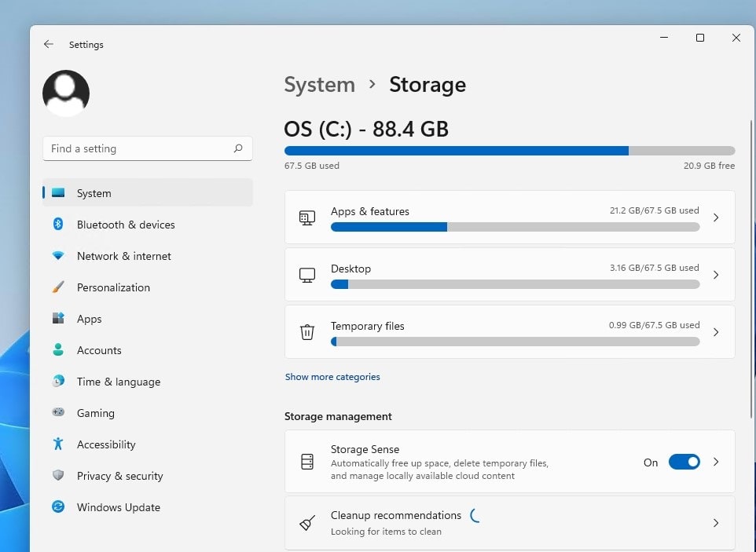Click the user profile avatar picture
Screen dimensions: 756x552
pyautogui.click(x=66, y=93)
